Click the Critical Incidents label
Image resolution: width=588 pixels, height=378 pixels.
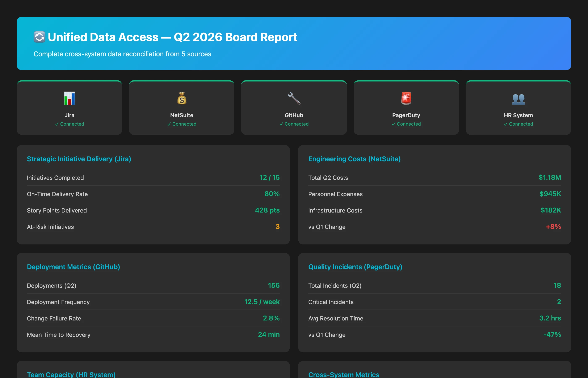click(x=331, y=302)
